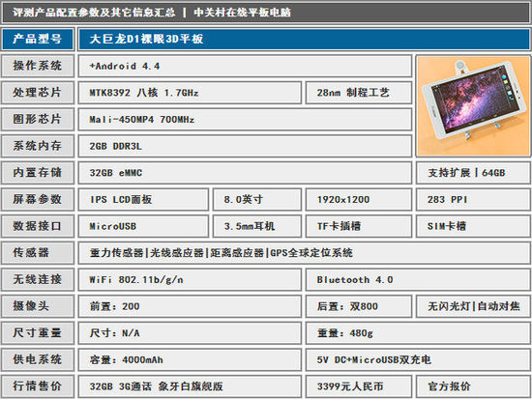532x399 pixels.
Task: Click the 1920x1200 resolution cell
Action: (359, 199)
